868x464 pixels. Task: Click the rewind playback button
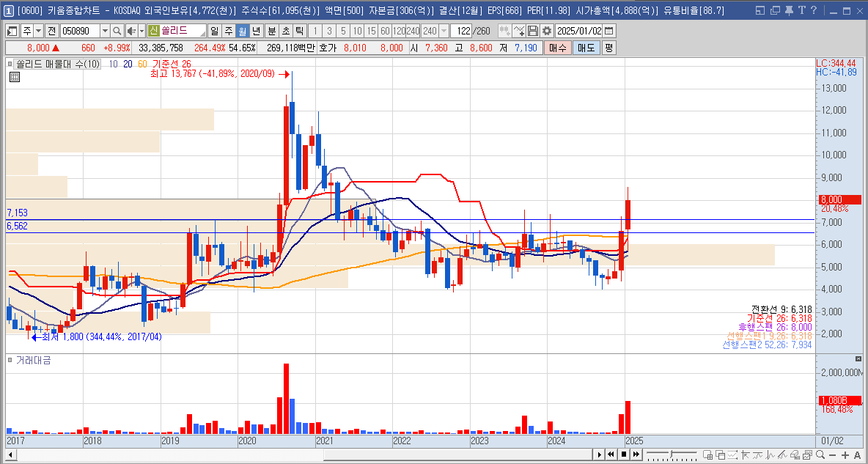611,454
